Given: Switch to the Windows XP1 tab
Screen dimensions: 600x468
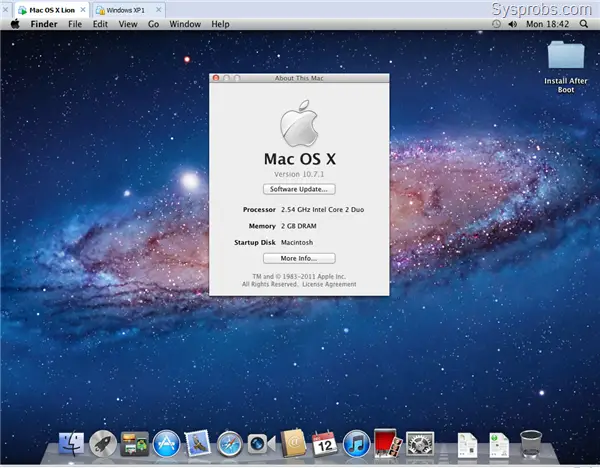Looking at the screenshot, I should click(x=126, y=10).
